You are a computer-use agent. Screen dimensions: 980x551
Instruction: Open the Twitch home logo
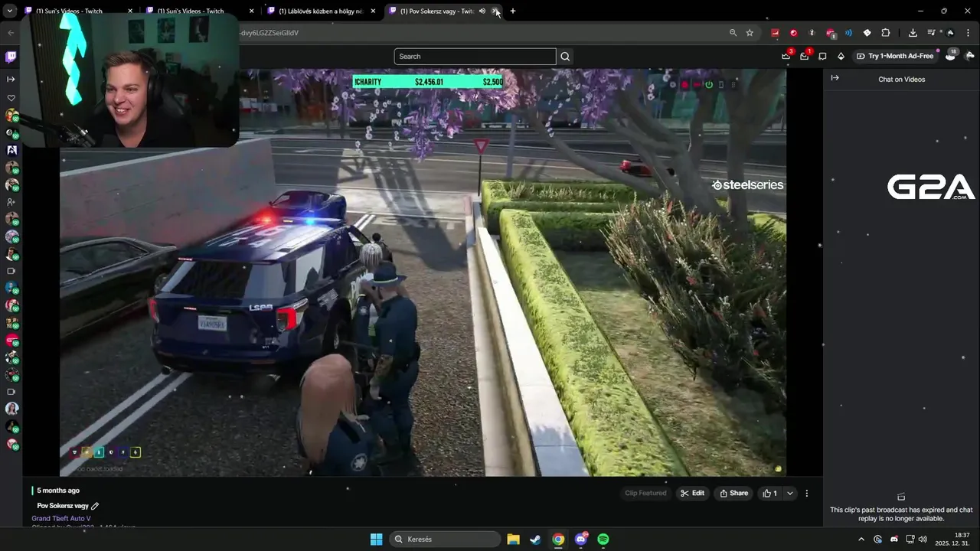[11, 57]
